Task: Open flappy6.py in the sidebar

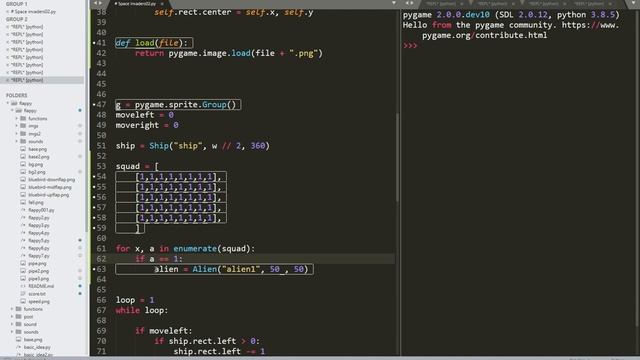Action: [x=39, y=248]
